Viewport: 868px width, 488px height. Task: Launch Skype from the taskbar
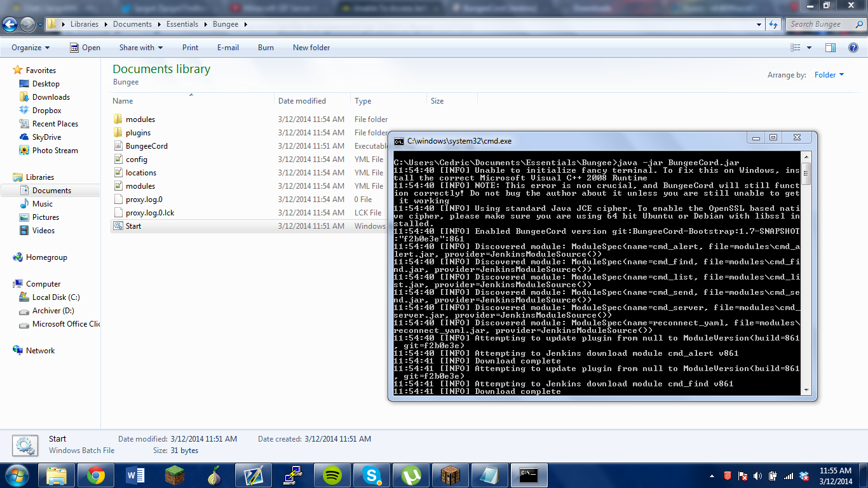(x=371, y=475)
